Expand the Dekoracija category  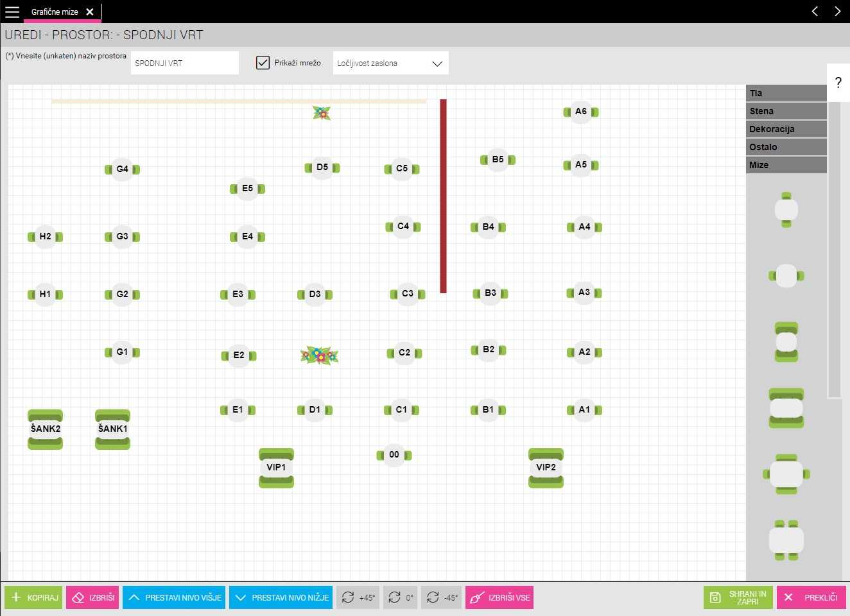[786, 129]
